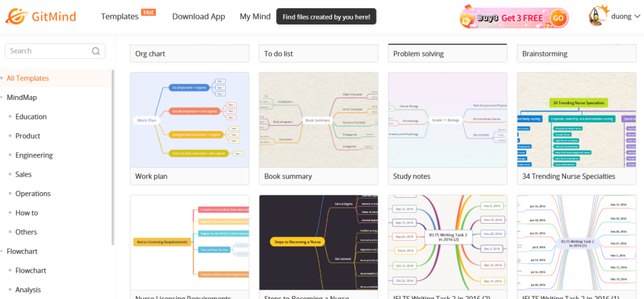Screen dimensions: 644x299
Task: Select the MindMap category label
Action: tap(22, 97)
